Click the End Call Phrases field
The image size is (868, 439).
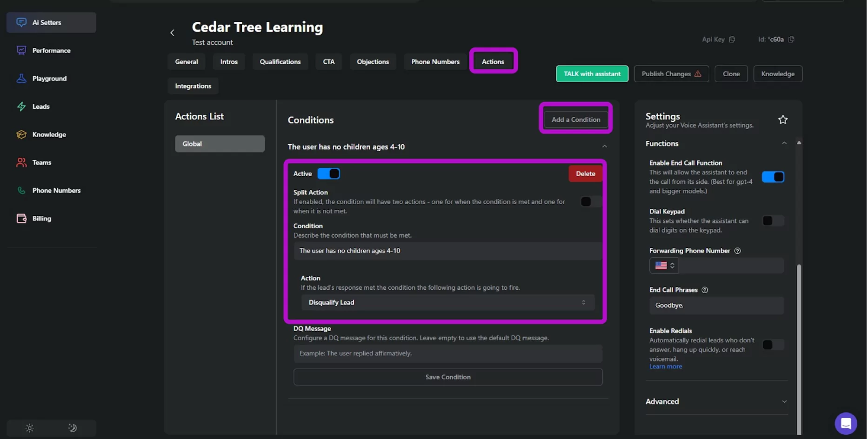click(716, 306)
